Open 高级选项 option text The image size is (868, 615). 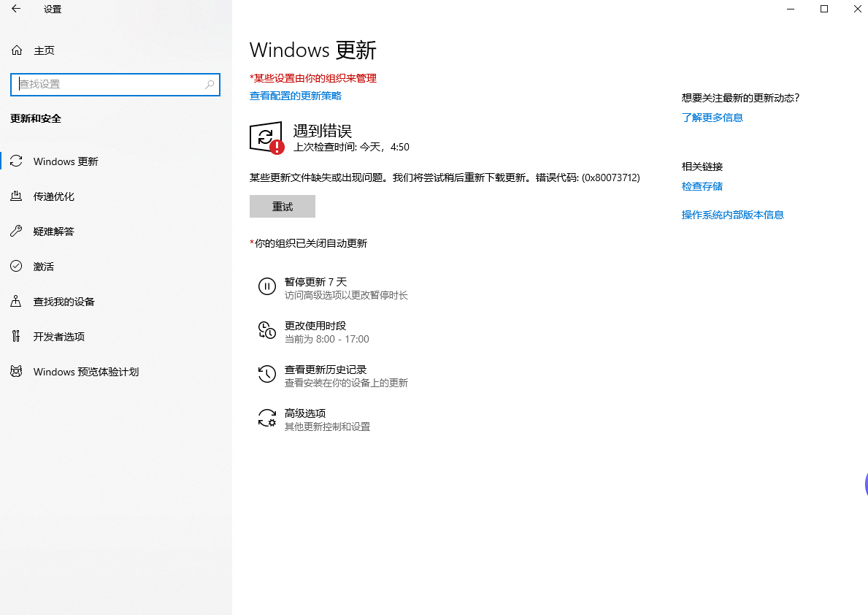tap(305, 413)
